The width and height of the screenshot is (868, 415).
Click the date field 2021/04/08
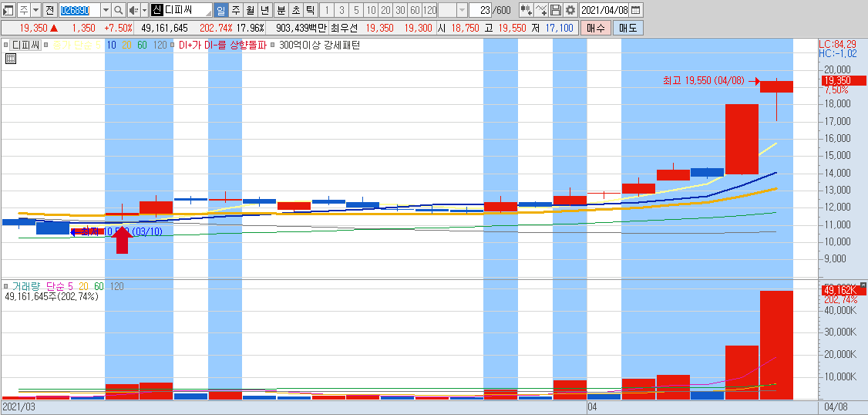coord(604,10)
